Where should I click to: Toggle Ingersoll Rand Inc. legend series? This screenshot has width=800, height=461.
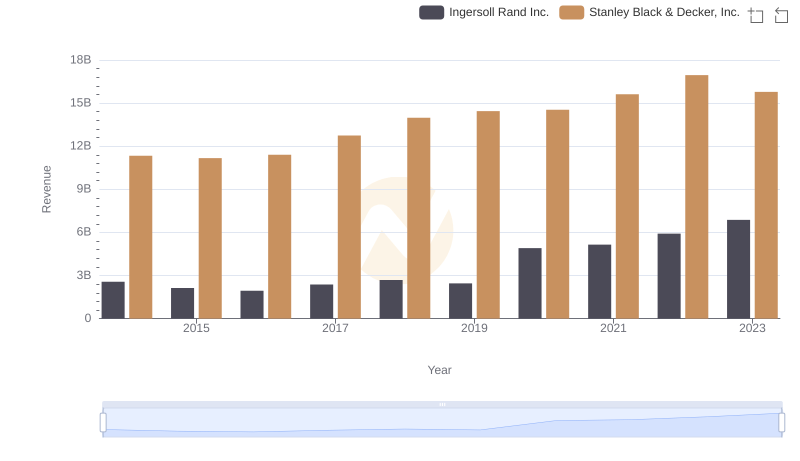pos(484,12)
